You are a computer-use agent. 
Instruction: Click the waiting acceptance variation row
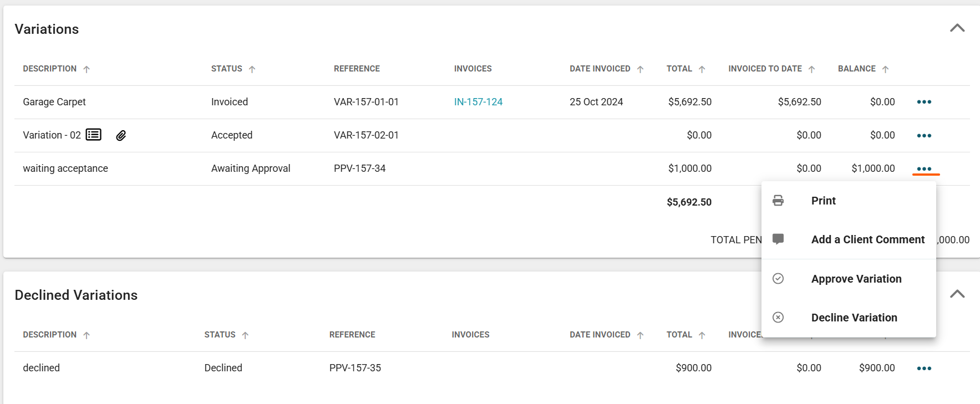pos(65,168)
